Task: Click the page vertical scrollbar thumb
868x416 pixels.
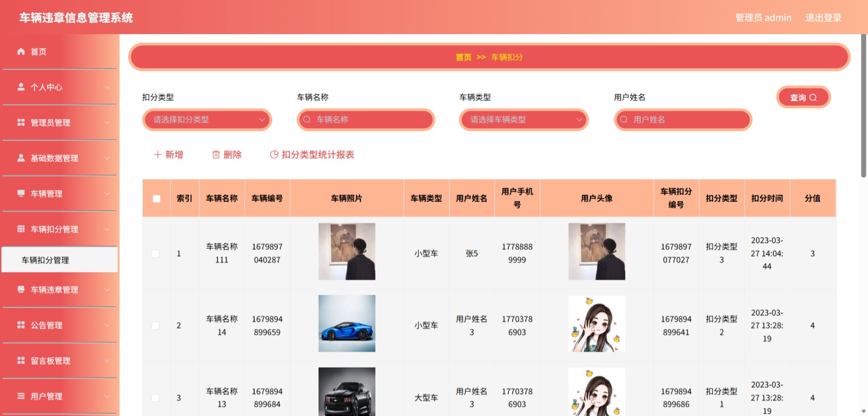Action: (x=864, y=106)
